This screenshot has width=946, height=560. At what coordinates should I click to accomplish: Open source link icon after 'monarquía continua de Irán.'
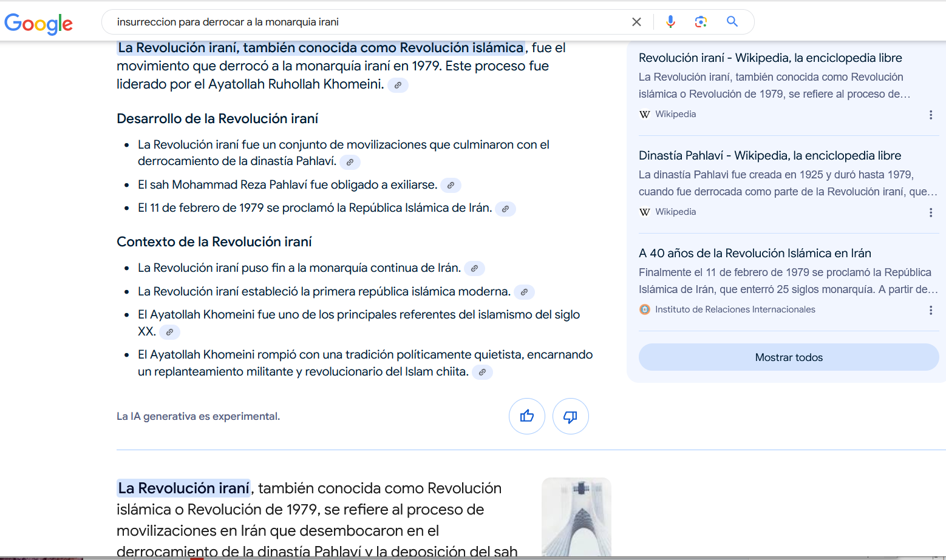click(x=474, y=268)
